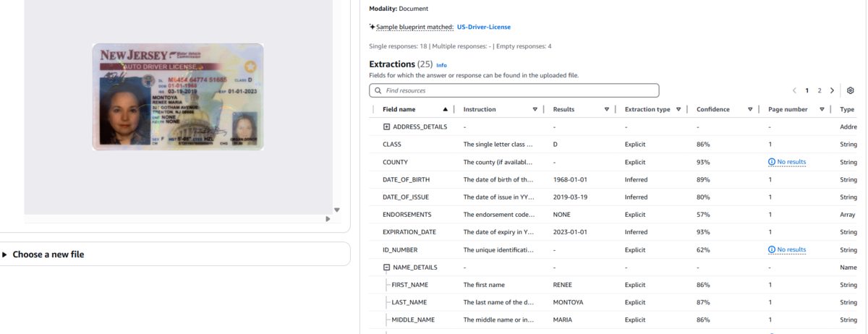Open Instruction column filter arrow
This screenshot has width=868, height=334.
tap(535, 109)
